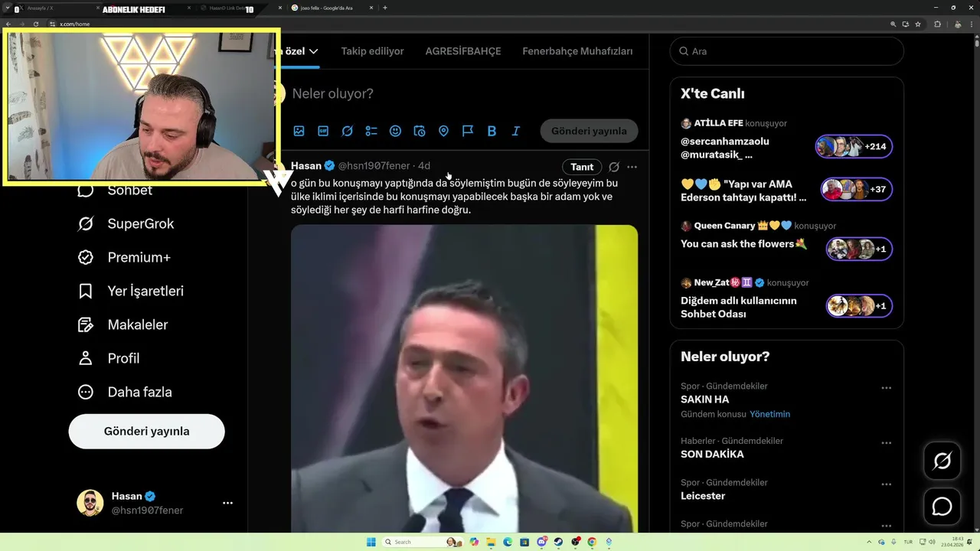Screen dimensions: 980x551
Task: Open Sohbet in the sidebar
Action: (x=115, y=191)
